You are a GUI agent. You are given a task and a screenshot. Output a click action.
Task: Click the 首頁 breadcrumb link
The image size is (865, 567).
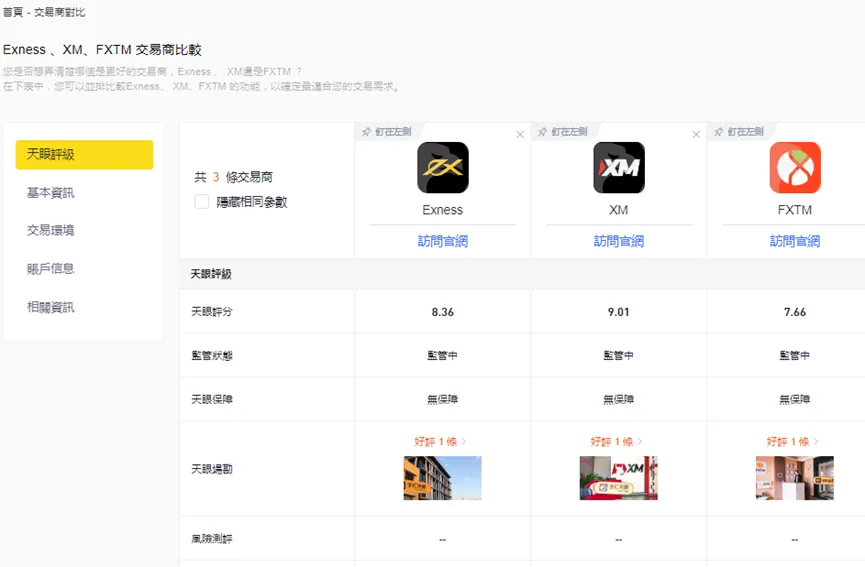pos(13,12)
